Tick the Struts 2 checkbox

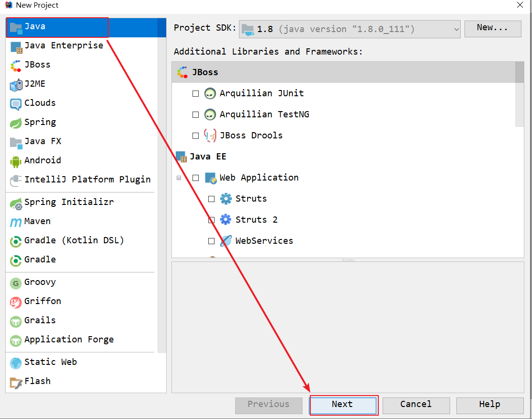click(211, 220)
